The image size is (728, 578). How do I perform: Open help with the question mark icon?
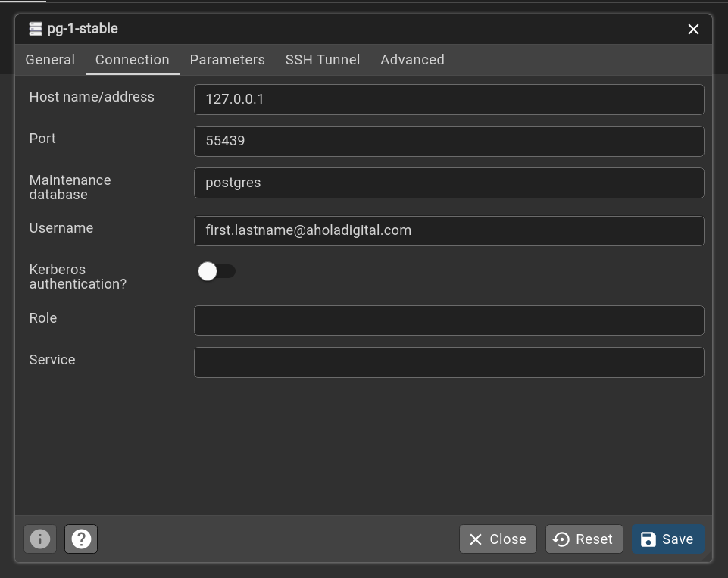coord(81,539)
